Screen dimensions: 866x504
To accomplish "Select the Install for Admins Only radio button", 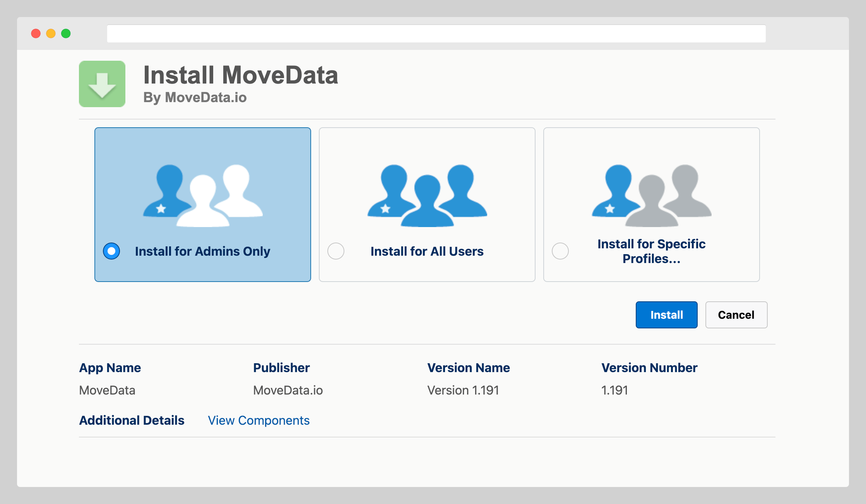I will click(111, 251).
